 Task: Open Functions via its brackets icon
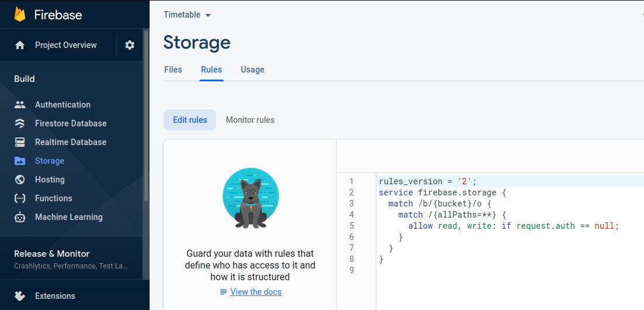20,198
